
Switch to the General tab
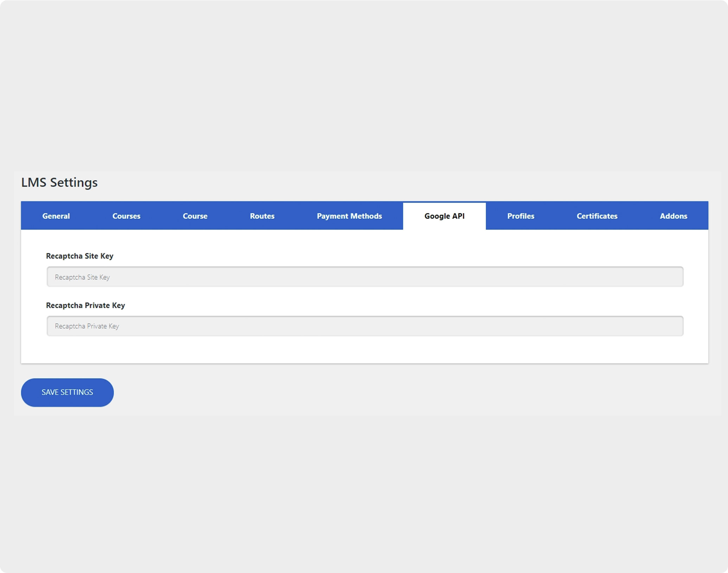coord(56,216)
